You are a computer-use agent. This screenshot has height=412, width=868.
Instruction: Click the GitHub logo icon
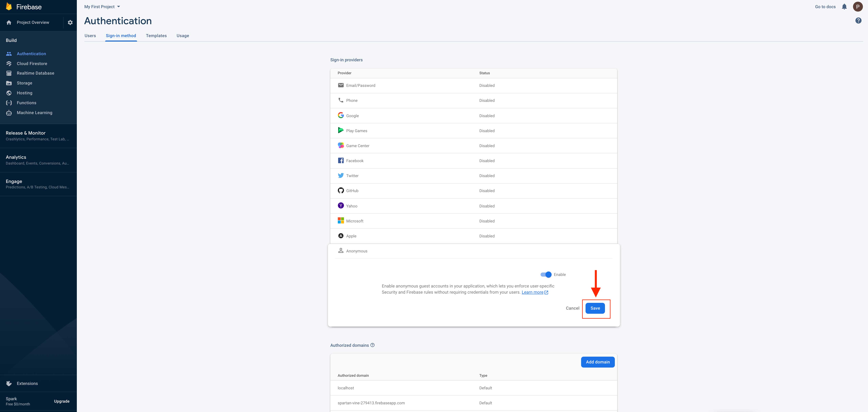click(341, 191)
